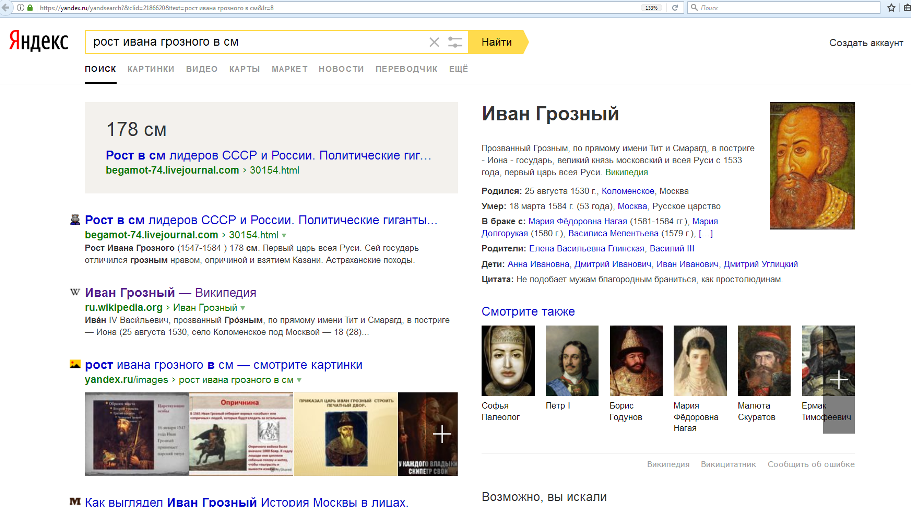Click Смотрите также heading link

tap(528, 311)
